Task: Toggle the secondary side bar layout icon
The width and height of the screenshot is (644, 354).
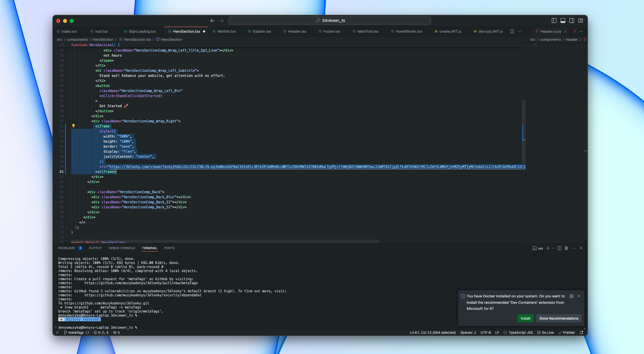Action: point(572,21)
